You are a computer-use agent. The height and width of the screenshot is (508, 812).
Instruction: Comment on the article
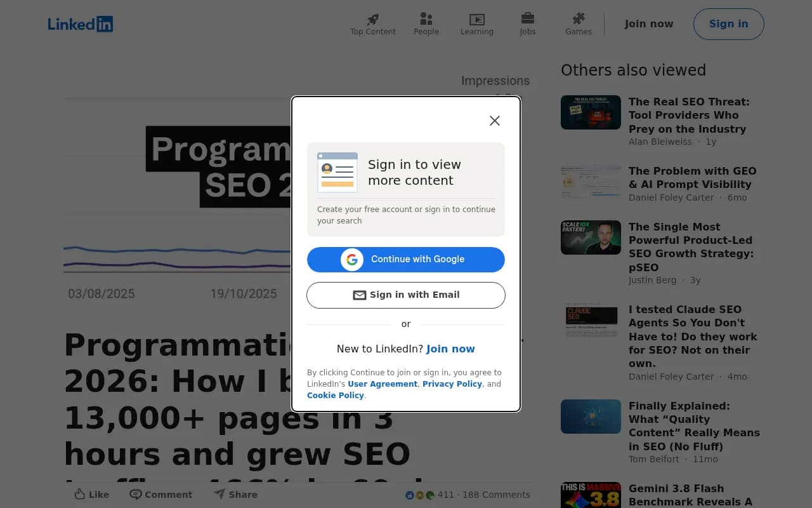pos(161,495)
